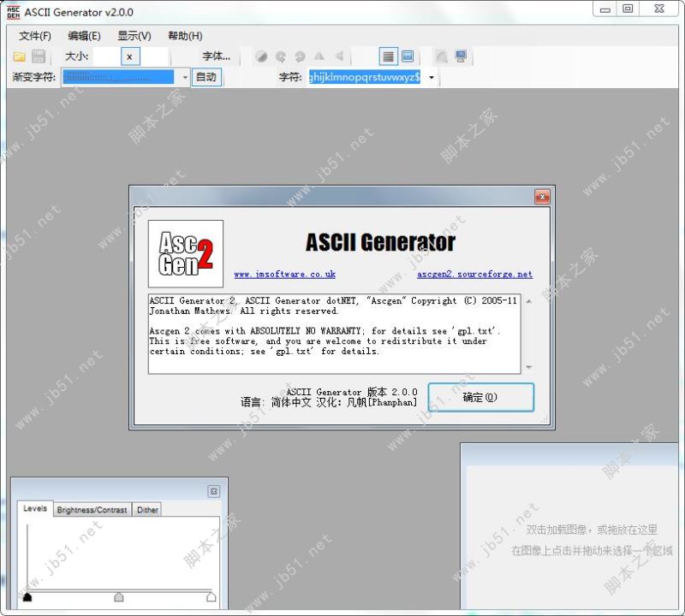Open the ascgen2.sourceforge.net link
This screenshot has width=685, height=616.
coord(474,274)
